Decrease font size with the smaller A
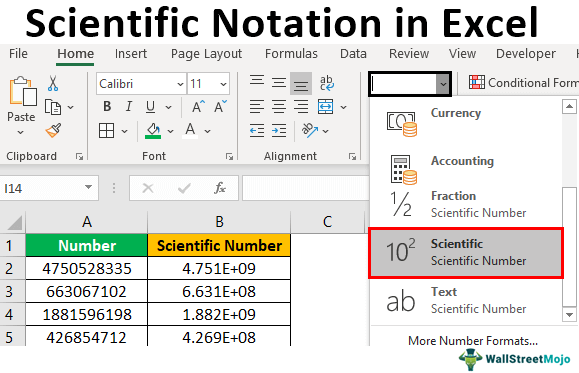 pyautogui.click(x=220, y=107)
